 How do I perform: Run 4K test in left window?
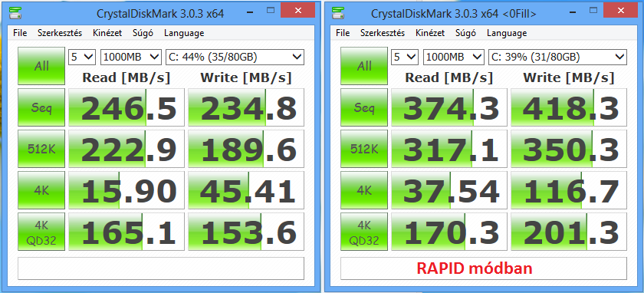click(41, 190)
